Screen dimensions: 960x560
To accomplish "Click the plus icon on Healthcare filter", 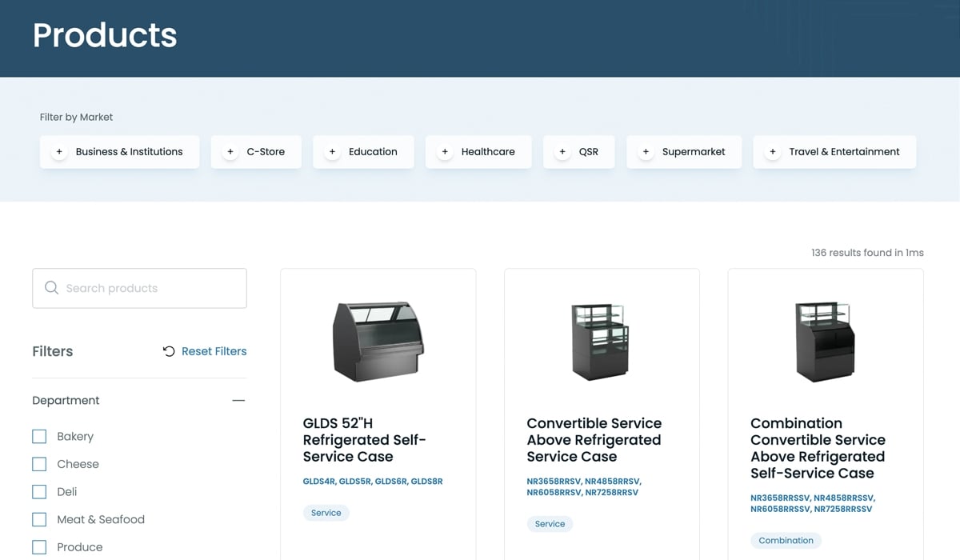I will (445, 152).
